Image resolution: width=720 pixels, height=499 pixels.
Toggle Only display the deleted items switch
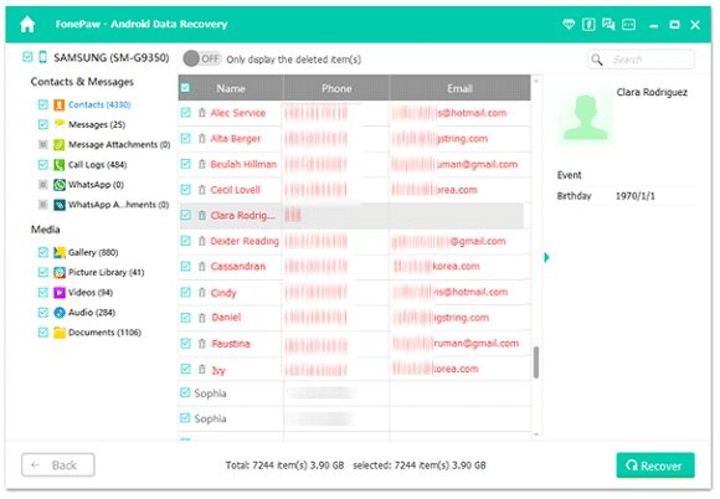[202, 59]
